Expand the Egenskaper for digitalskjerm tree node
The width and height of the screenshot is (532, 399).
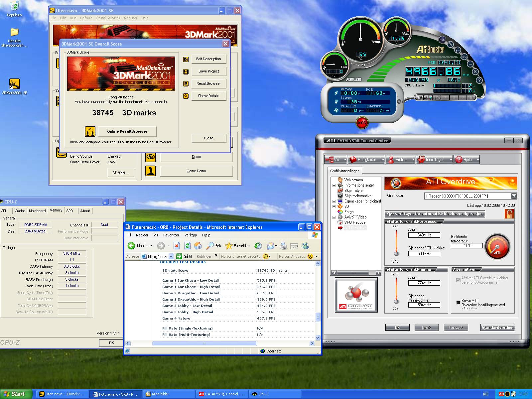334,201
